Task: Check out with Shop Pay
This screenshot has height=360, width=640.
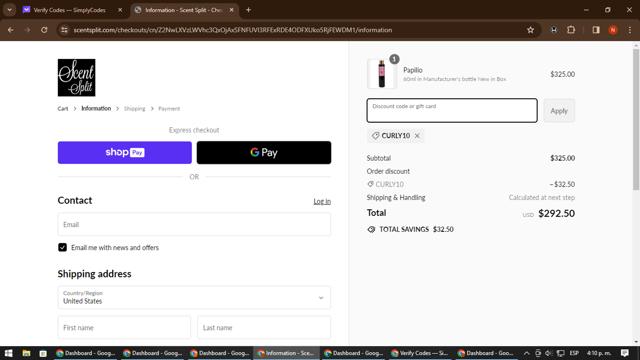Action: [x=124, y=153]
